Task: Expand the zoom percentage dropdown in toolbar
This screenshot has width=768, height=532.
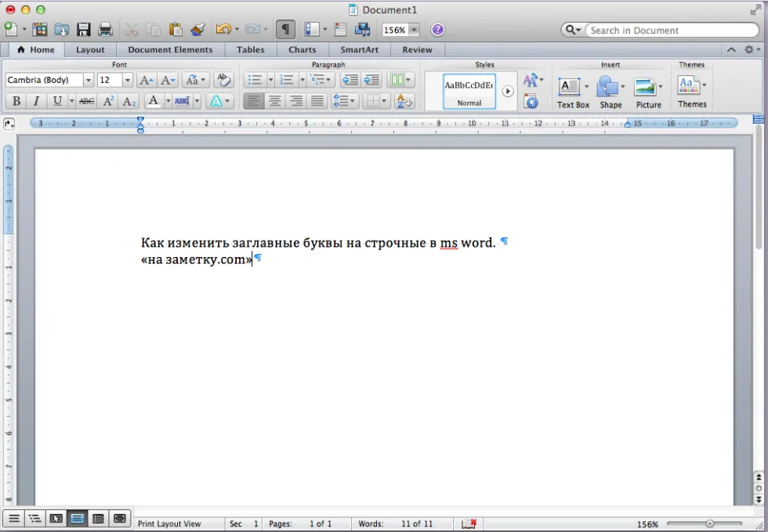Action: coord(414,30)
